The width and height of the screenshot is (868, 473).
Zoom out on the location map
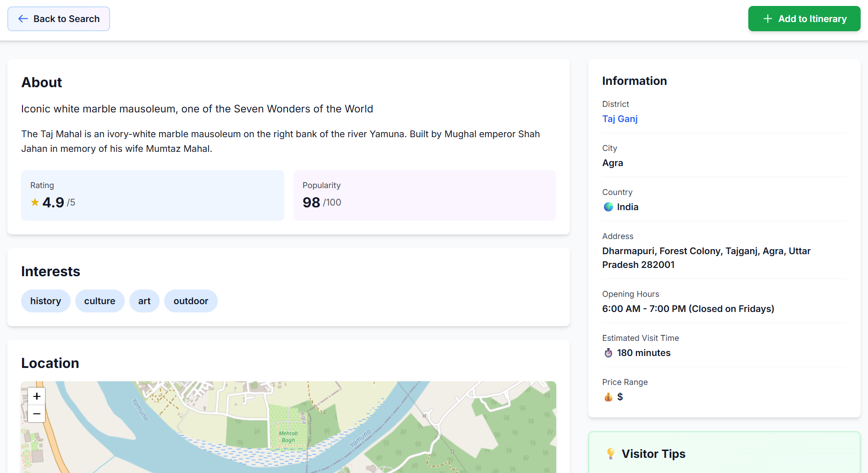[x=37, y=413]
